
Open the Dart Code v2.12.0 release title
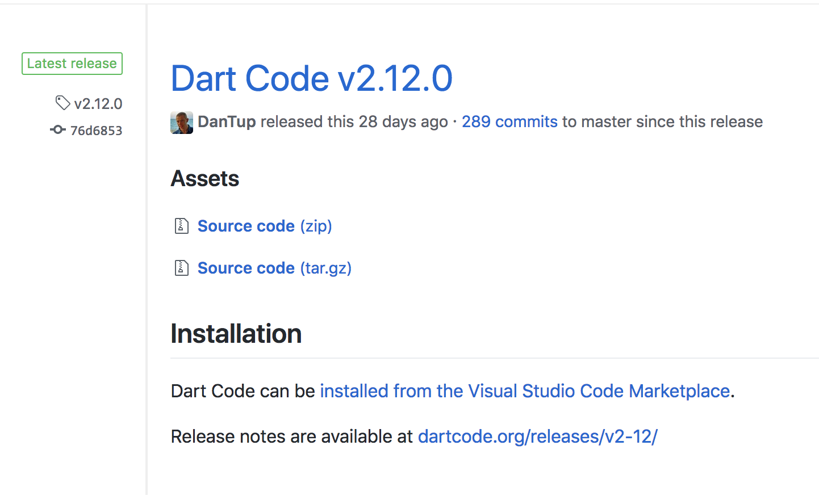point(311,78)
